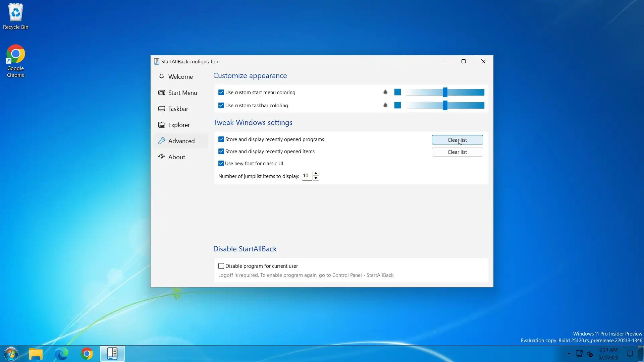Show hidden system tray icons

click(x=569, y=354)
